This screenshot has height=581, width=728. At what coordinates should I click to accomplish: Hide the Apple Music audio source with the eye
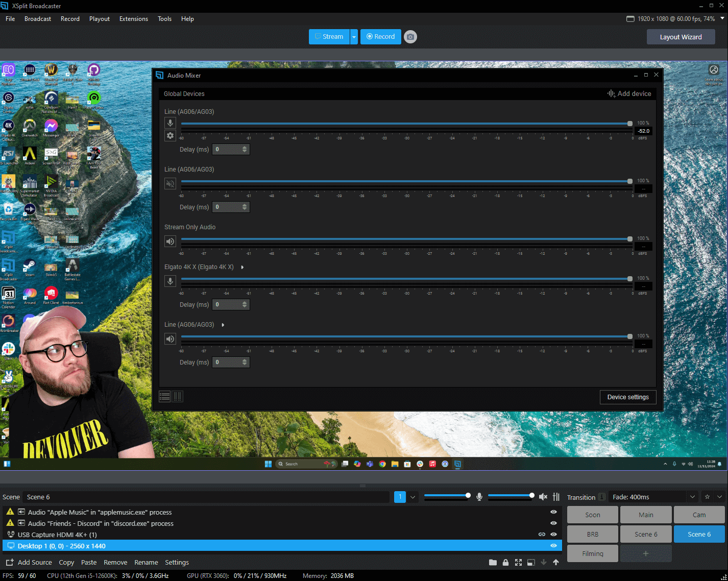pyautogui.click(x=553, y=512)
